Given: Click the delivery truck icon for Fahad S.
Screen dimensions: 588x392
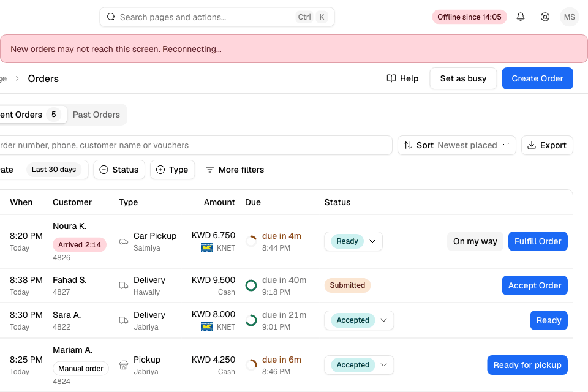Looking at the screenshot, I should pyautogui.click(x=124, y=285).
